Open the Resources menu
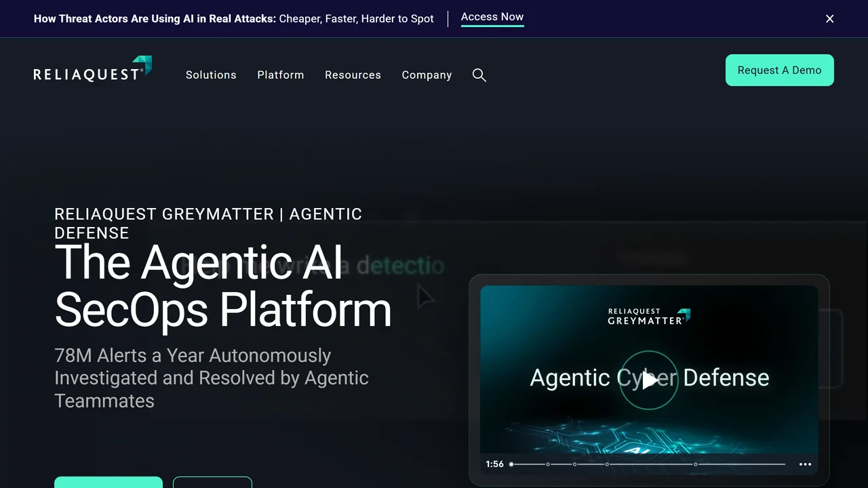This screenshot has height=488, width=868. click(x=353, y=75)
